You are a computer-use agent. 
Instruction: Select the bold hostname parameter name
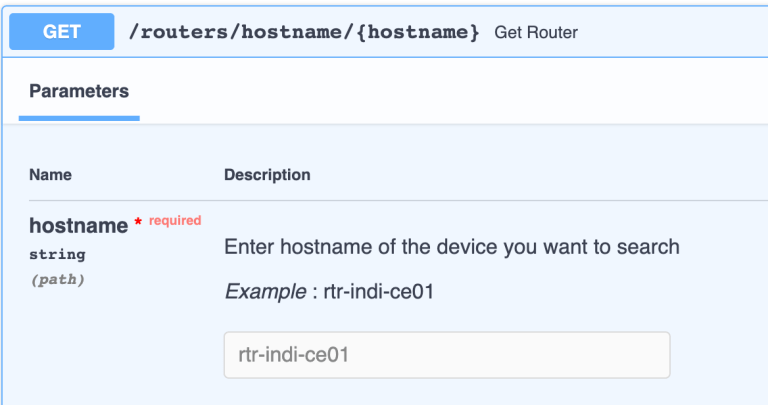click(78, 226)
